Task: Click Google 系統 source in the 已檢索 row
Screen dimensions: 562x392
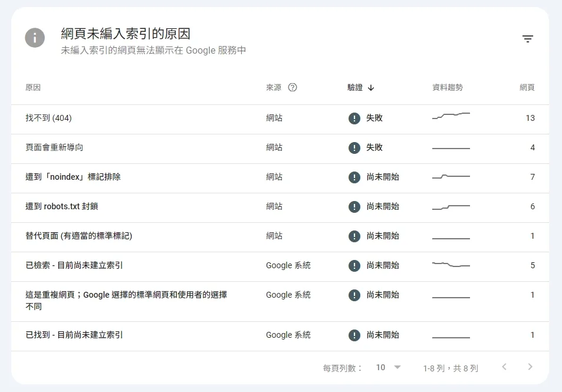Action: [288, 265]
